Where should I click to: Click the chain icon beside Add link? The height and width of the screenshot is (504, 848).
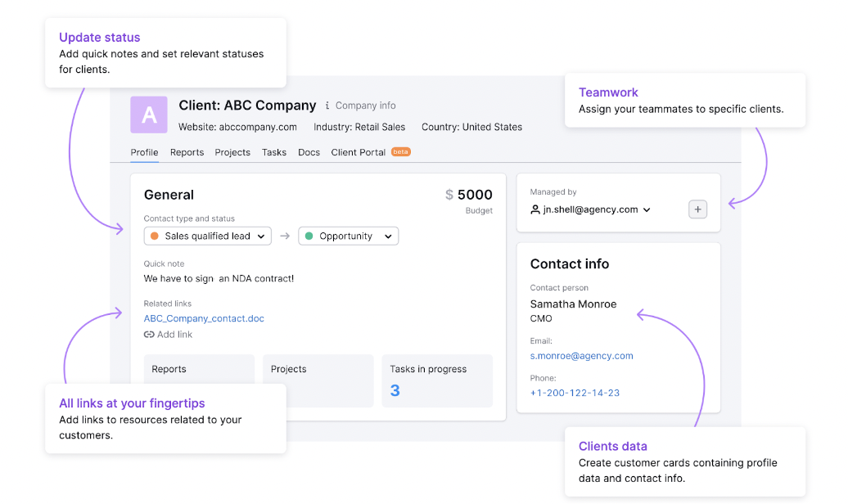[150, 335]
